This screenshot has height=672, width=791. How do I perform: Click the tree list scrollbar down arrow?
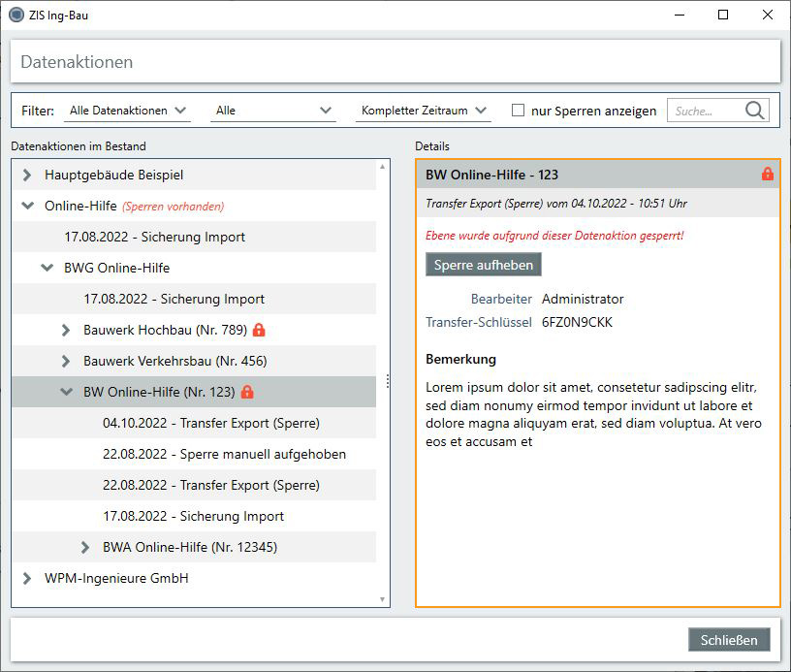[x=383, y=599]
